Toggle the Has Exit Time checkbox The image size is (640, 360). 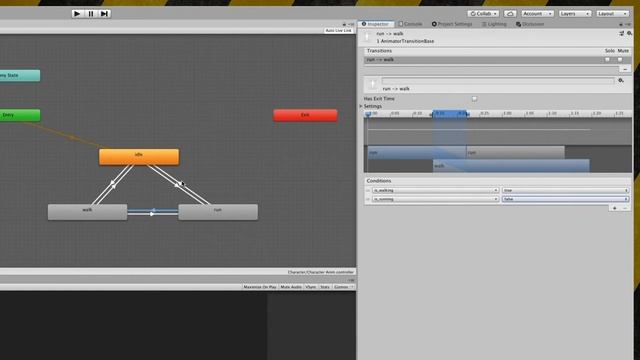pyautogui.click(x=474, y=99)
